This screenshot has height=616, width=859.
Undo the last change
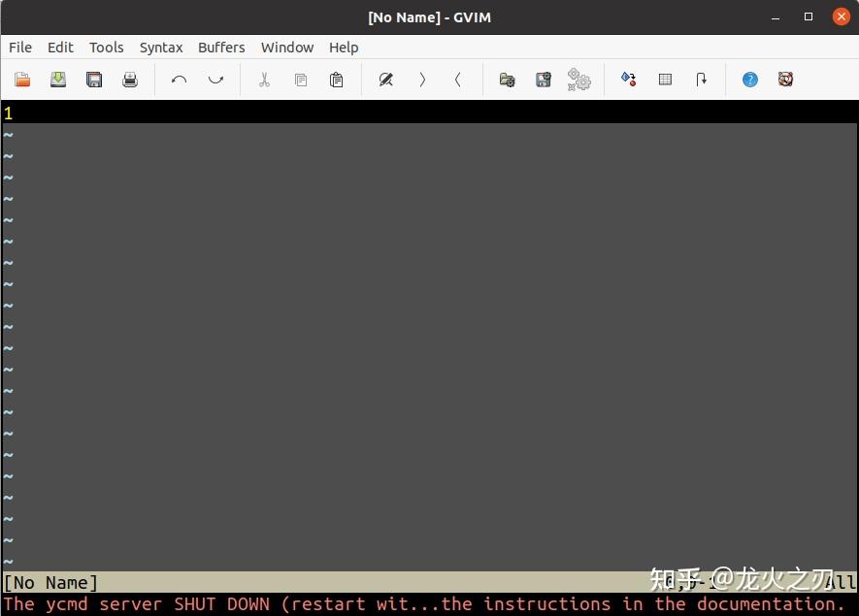(x=180, y=80)
